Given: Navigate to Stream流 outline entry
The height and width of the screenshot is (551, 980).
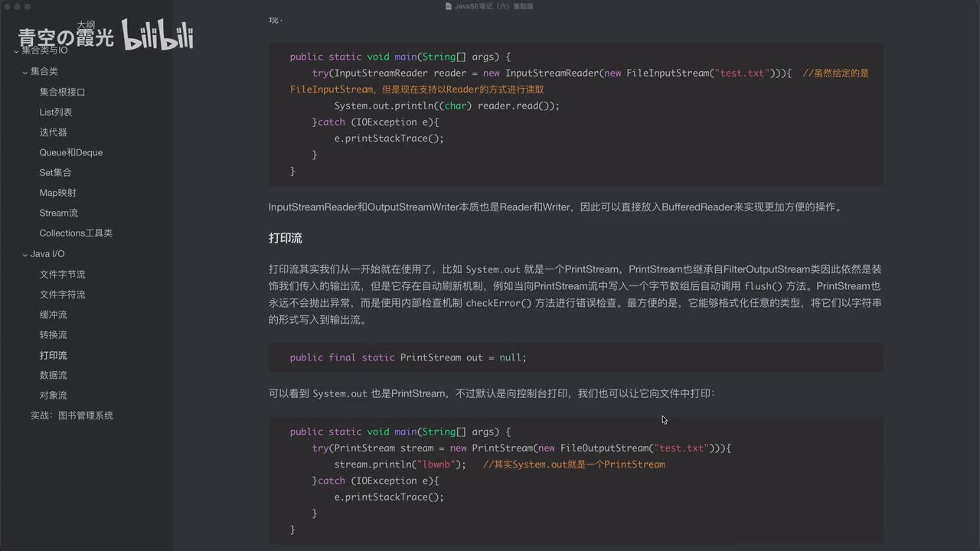Looking at the screenshot, I should tap(59, 213).
